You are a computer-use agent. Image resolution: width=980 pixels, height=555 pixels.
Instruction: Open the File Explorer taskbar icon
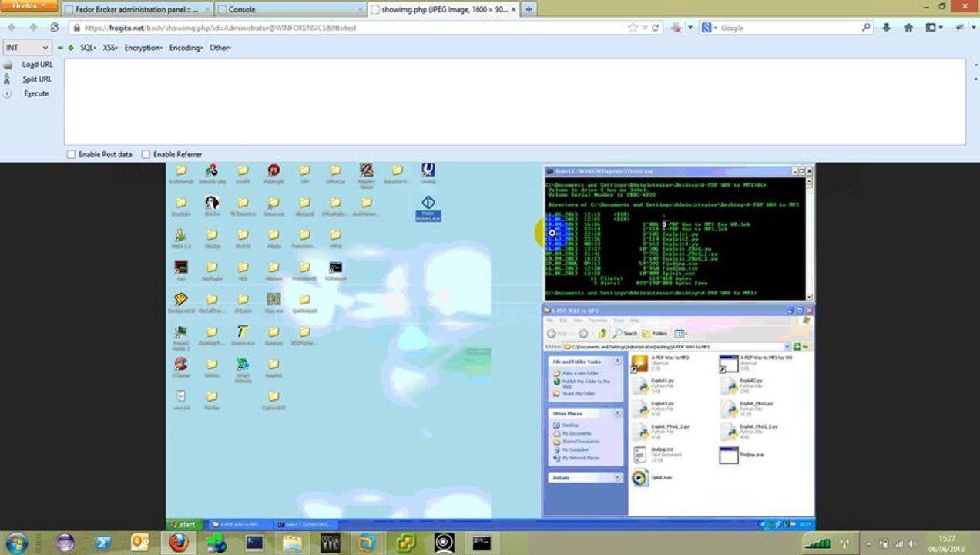[293, 543]
